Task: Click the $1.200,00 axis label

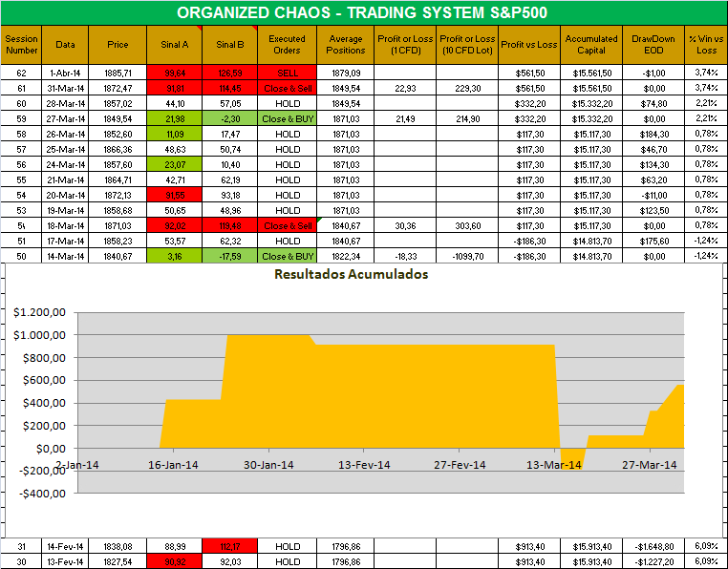Action: point(39,312)
